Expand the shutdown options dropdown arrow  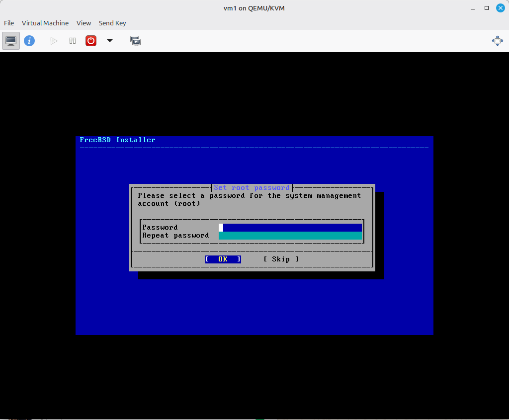[x=110, y=41]
